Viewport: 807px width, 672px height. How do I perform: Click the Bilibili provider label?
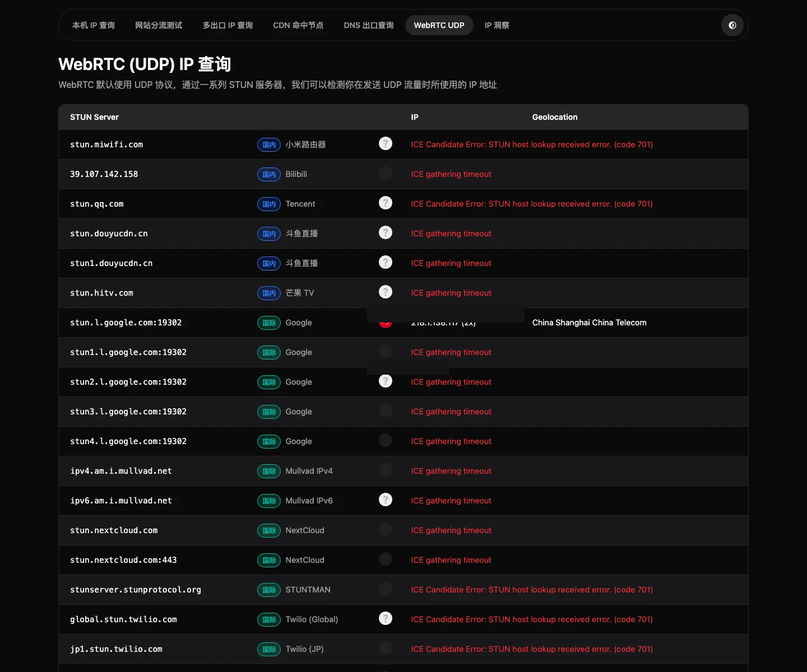[x=296, y=174]
